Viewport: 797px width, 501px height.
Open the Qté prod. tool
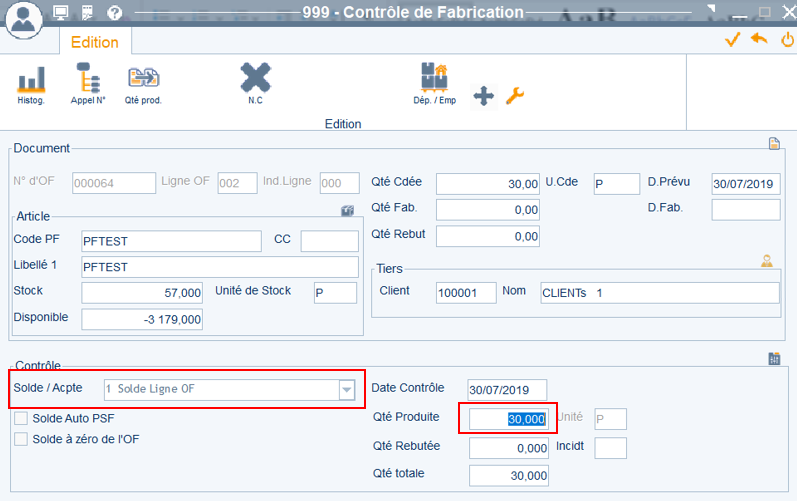pos(143,85)
